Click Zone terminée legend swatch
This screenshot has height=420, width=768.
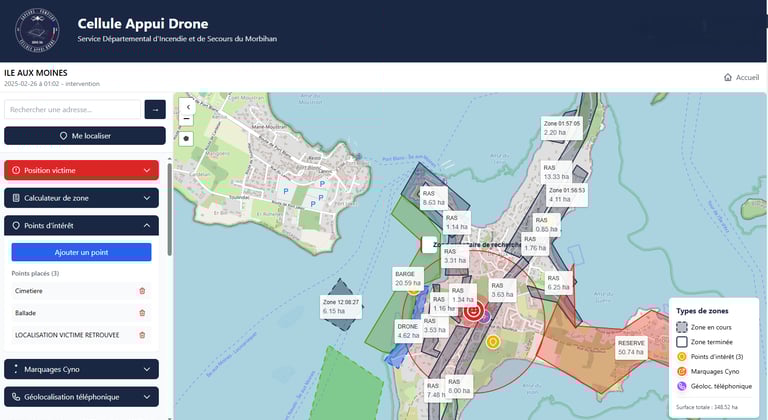point(681,342)
